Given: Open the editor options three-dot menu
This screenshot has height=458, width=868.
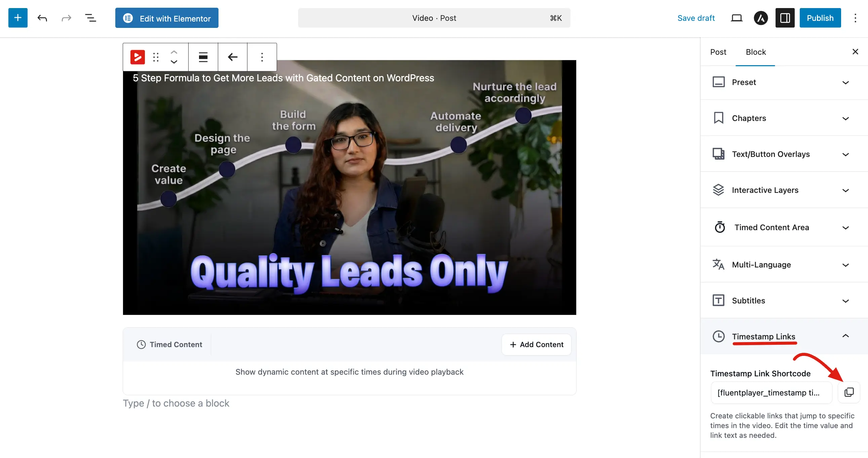Looking at the screenshot, I should click(x=855, y=18).
